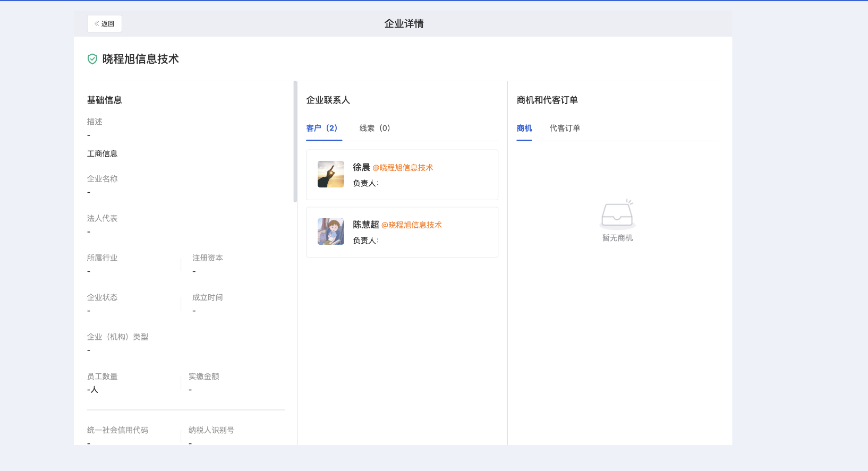The image size is (868, 471).
Task: Click the 基础信息 section heading
Action: 105,100
